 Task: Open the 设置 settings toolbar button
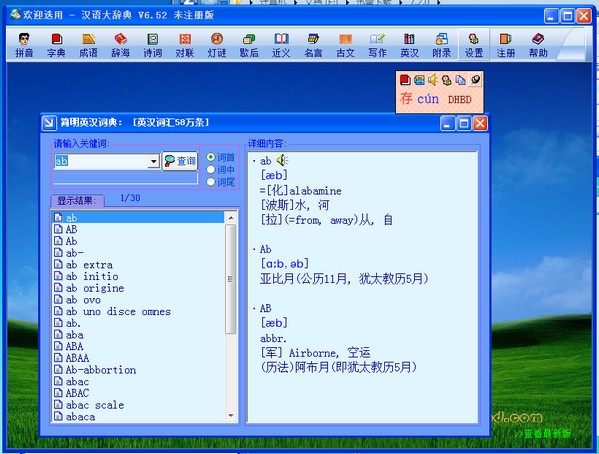[474, 45]
